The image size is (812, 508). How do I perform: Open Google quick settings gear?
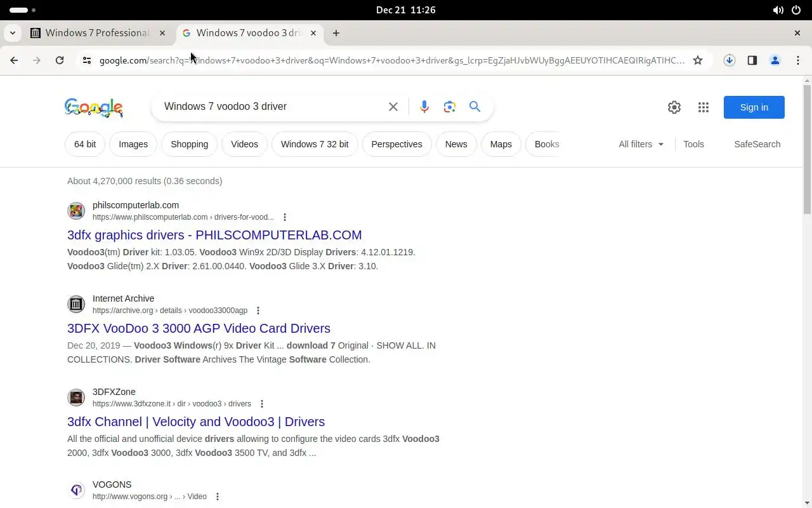coord(674,107)
